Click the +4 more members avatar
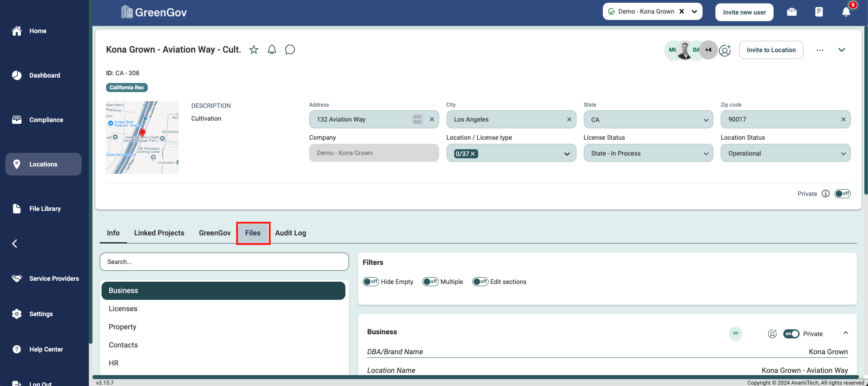 point(708,50)
